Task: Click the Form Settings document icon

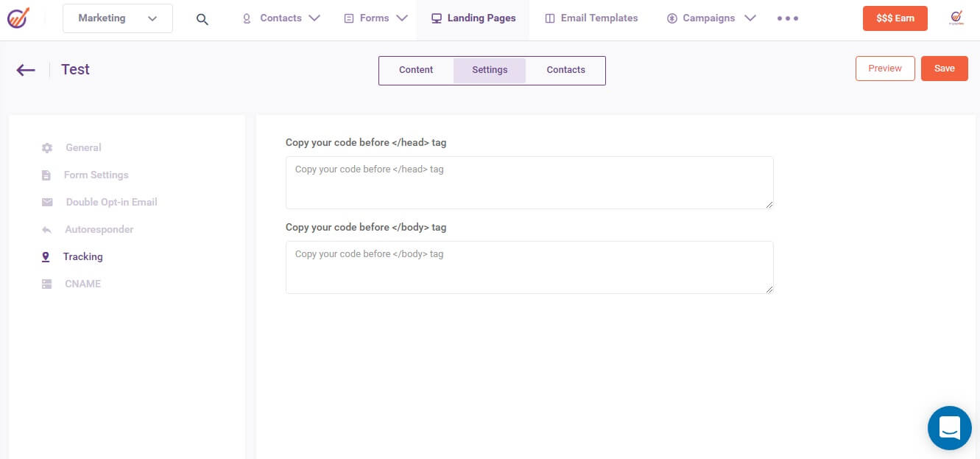Action: (x=46, y=175)
